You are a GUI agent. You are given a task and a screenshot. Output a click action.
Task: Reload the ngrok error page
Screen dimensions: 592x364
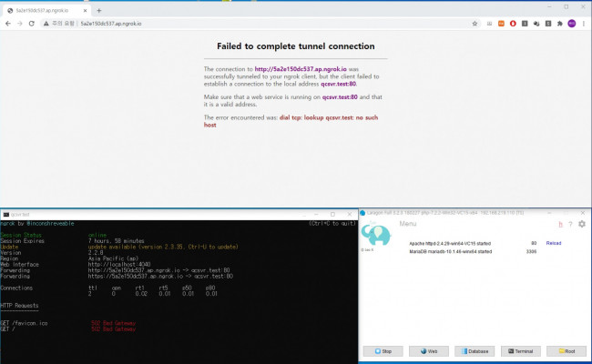pyautogui.click(x=32, y=24)
